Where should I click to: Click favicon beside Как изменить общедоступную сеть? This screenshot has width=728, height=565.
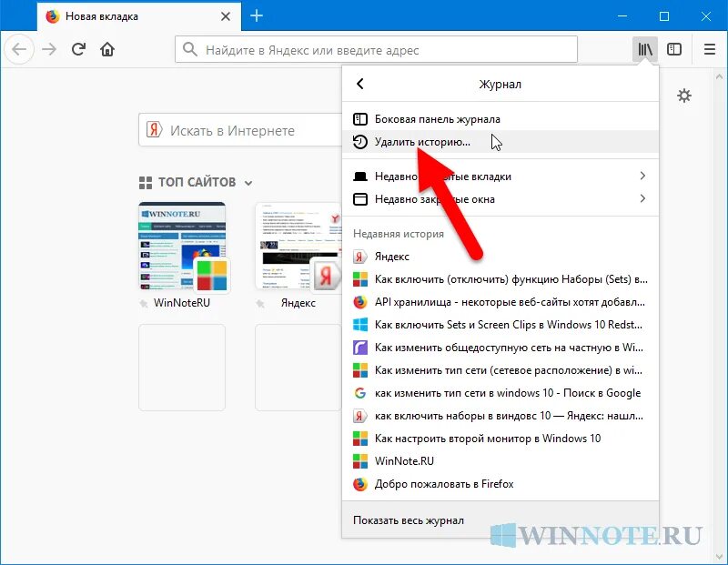point(360,348)
